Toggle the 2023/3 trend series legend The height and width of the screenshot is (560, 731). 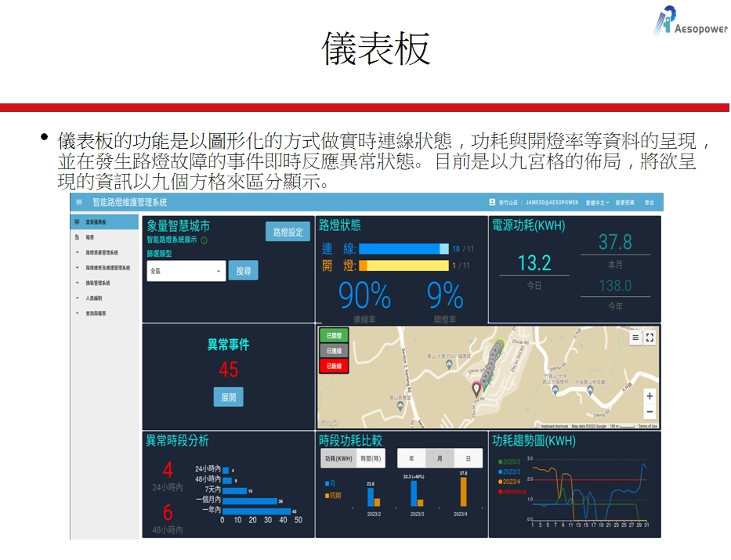[x=509, y=471]
